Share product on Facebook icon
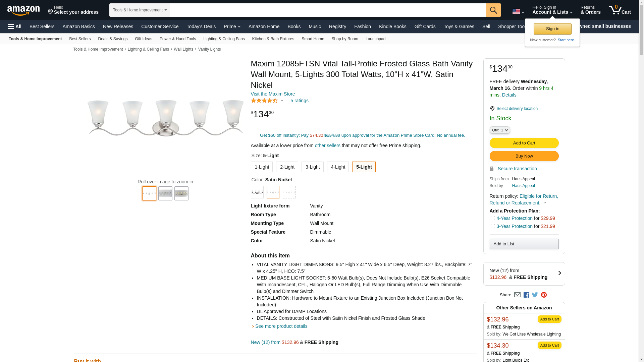Screen dimensions: 644x362 point(526,295)
